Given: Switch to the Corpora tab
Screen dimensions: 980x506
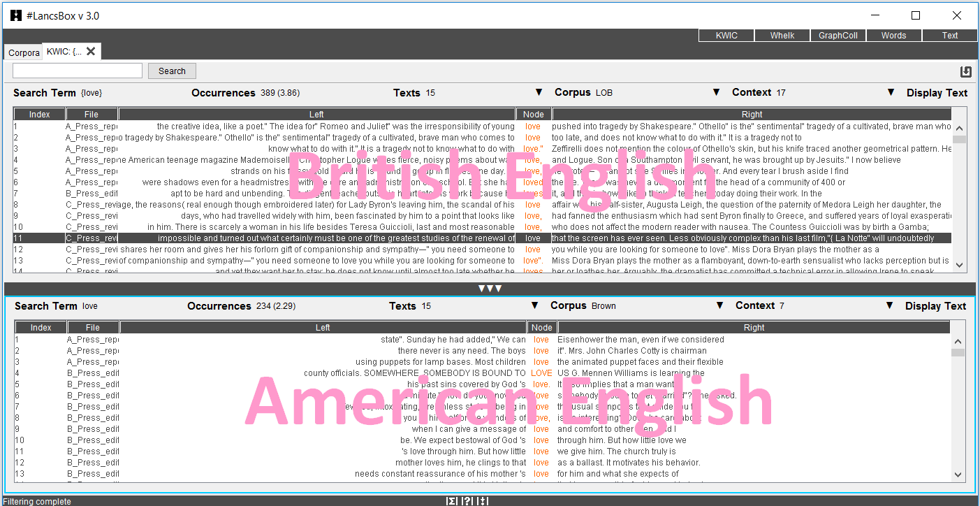Looking at the screenshot, I should coord(24,53).
